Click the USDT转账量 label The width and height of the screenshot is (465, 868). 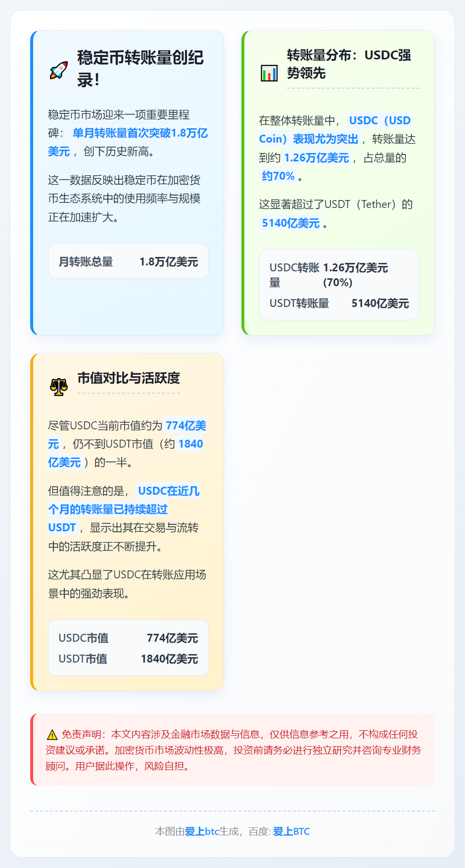pos(299,303)
